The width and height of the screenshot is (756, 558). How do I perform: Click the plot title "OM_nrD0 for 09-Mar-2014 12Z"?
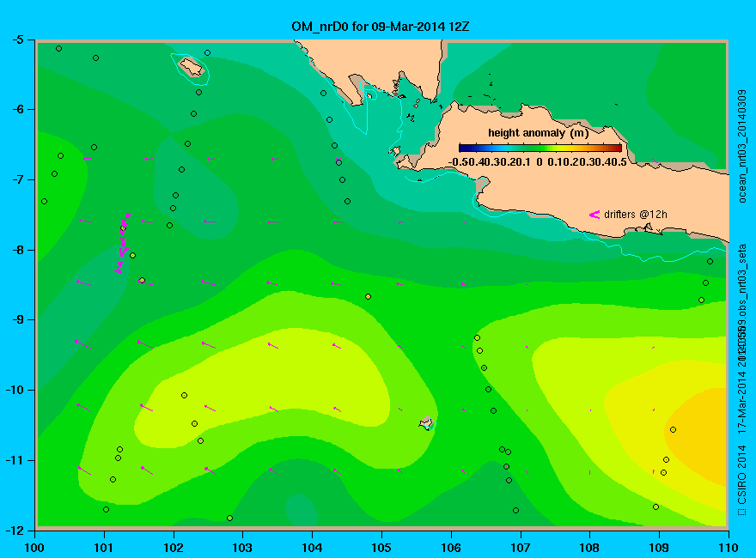tap(380, 26)
